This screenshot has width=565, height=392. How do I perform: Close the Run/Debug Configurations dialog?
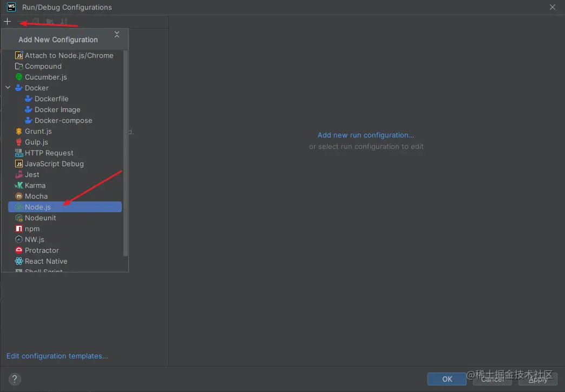click(x=553, y=7)
